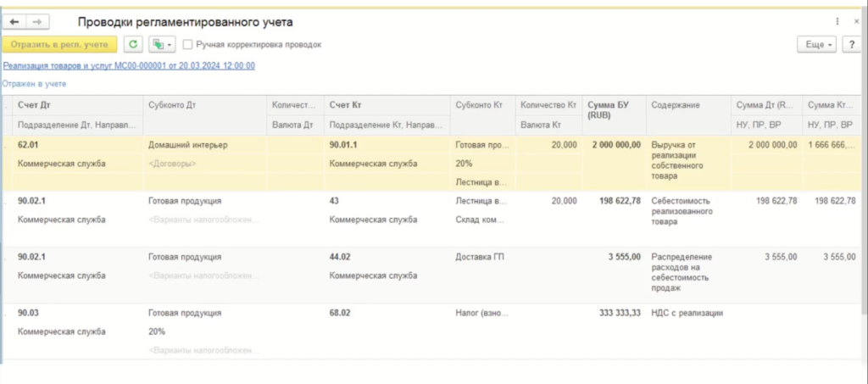
Task: Open help with the question mark button
Action: 851,44
